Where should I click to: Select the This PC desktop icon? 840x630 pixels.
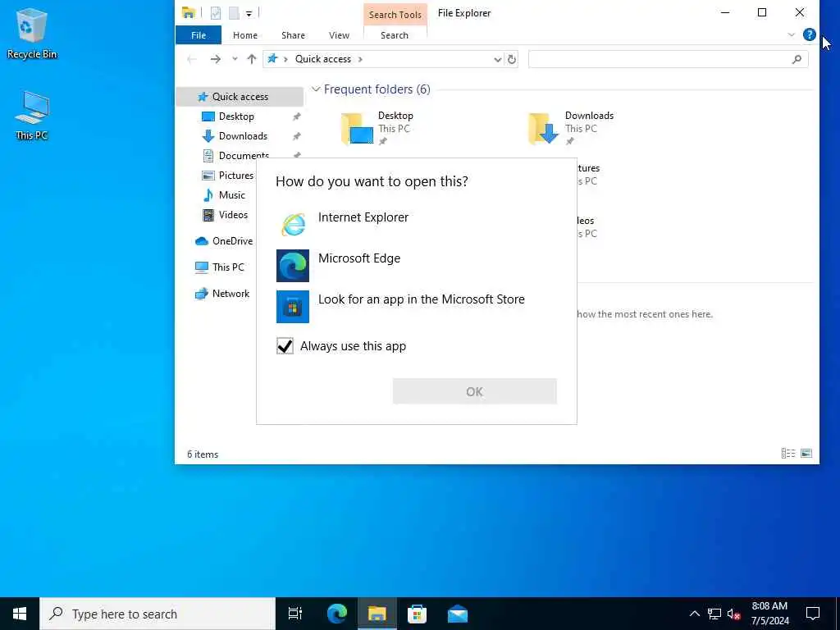(32, 116)
